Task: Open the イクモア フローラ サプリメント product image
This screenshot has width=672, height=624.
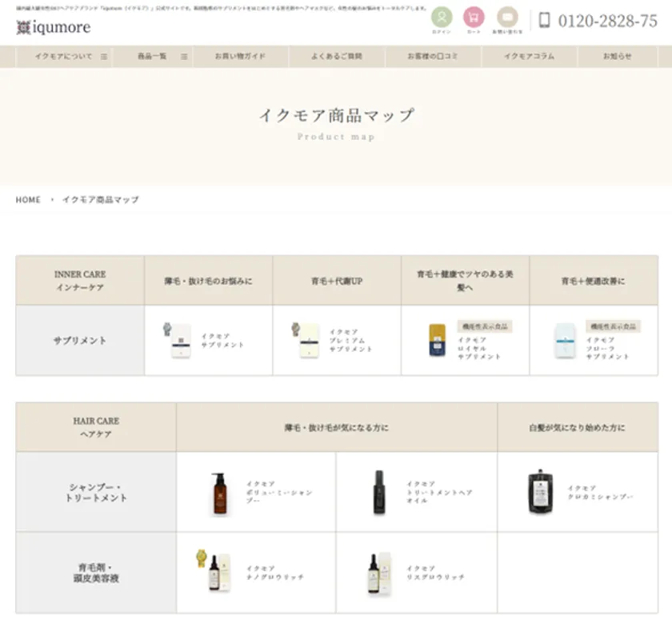Action: [565, 341]
